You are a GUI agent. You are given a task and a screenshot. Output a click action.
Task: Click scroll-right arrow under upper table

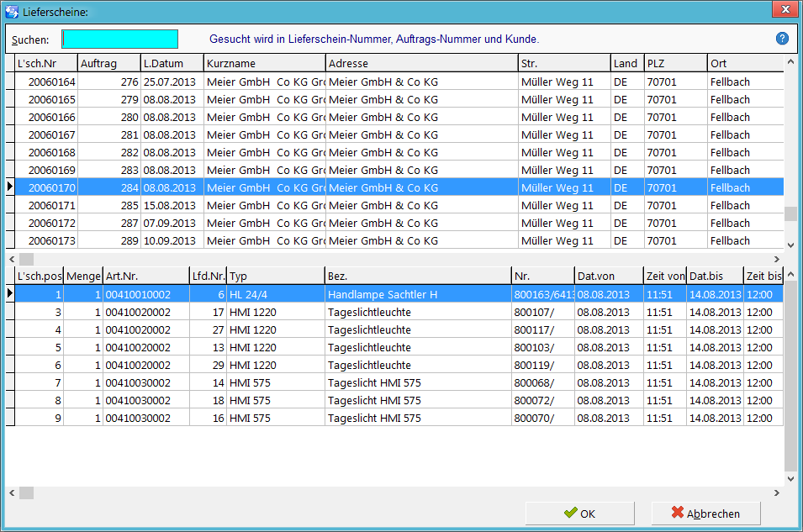[x=776, y=259]
